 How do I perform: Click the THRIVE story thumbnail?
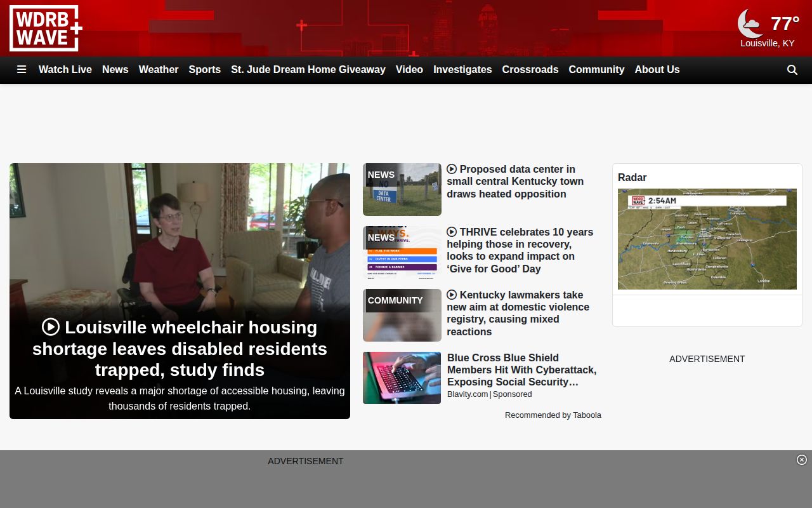click(x=402, y=252)
